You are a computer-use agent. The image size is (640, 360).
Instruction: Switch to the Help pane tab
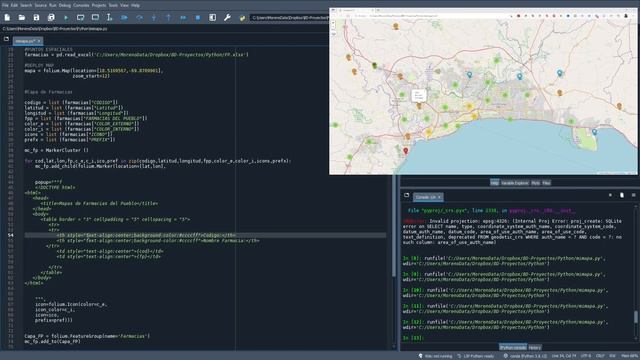point(494,183)
